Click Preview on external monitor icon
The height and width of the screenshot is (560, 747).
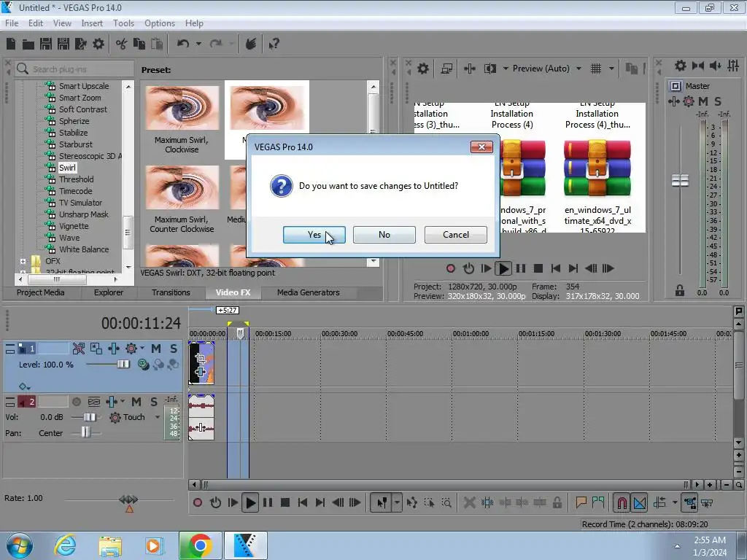point(446,69)
